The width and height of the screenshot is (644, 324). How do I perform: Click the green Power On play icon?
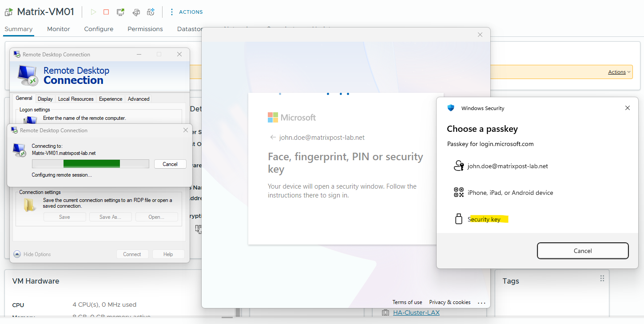point(93,12)
